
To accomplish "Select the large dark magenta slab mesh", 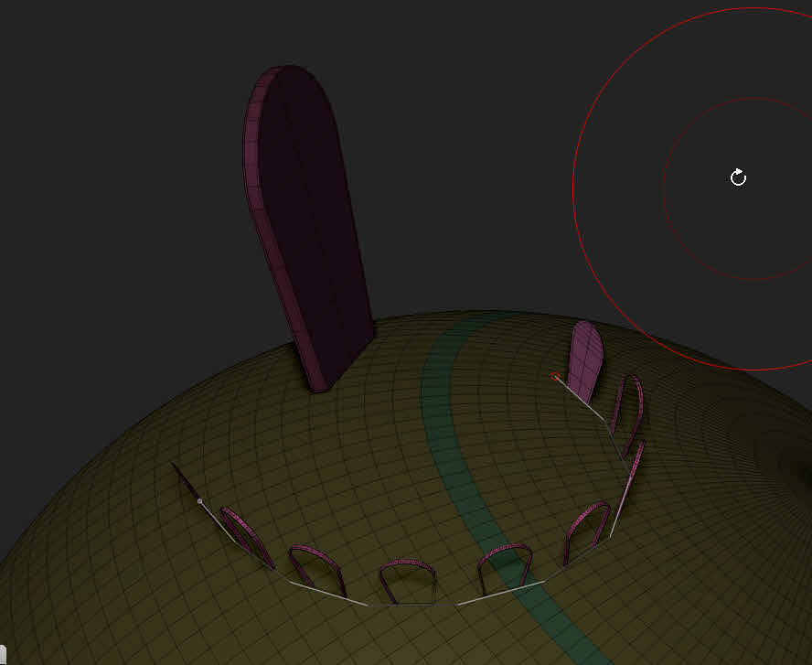I will click(x=307, y=228).
